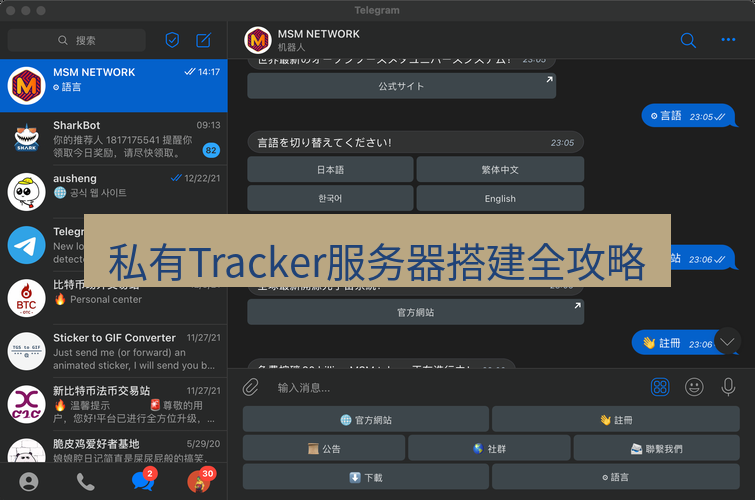Open the Telegram service notifications chat
755x500 pixels.
pos(42,245)
